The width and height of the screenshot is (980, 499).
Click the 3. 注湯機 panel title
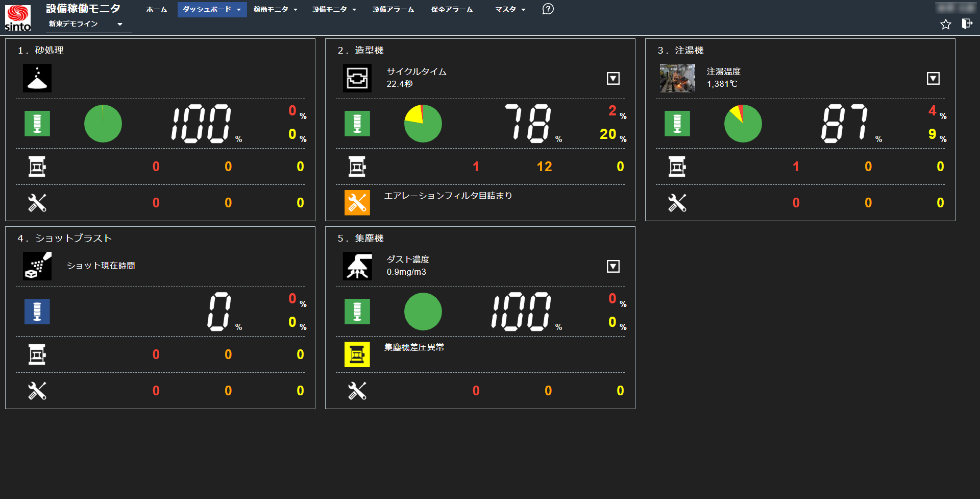point(681,50)
